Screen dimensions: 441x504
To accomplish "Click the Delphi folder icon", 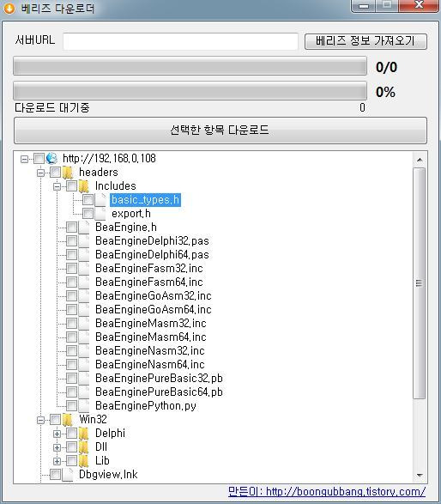I will [84, 434].
